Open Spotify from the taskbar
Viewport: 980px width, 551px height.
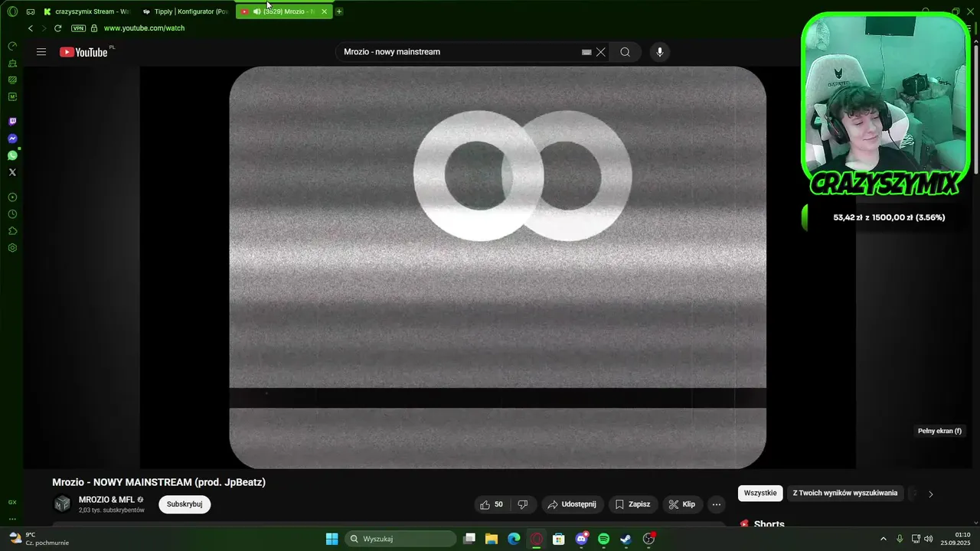tap(603, 539)
